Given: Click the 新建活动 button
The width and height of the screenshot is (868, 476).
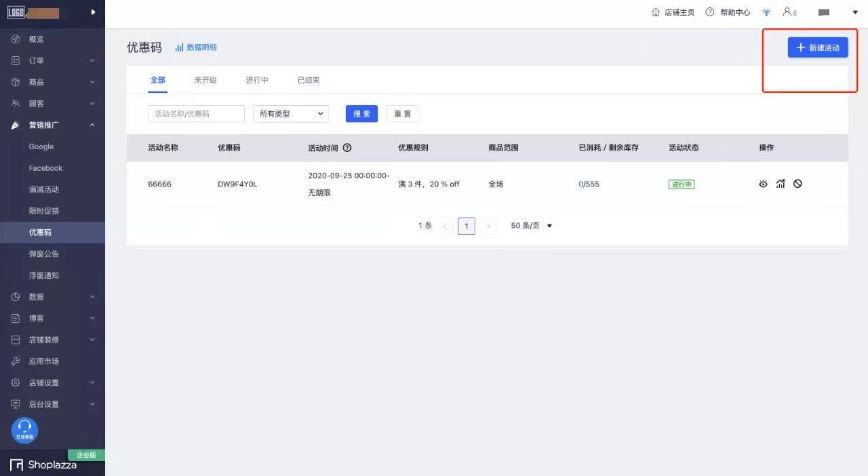Looking at the screenshot, I should pyautogui.click(x=817, y=47).
